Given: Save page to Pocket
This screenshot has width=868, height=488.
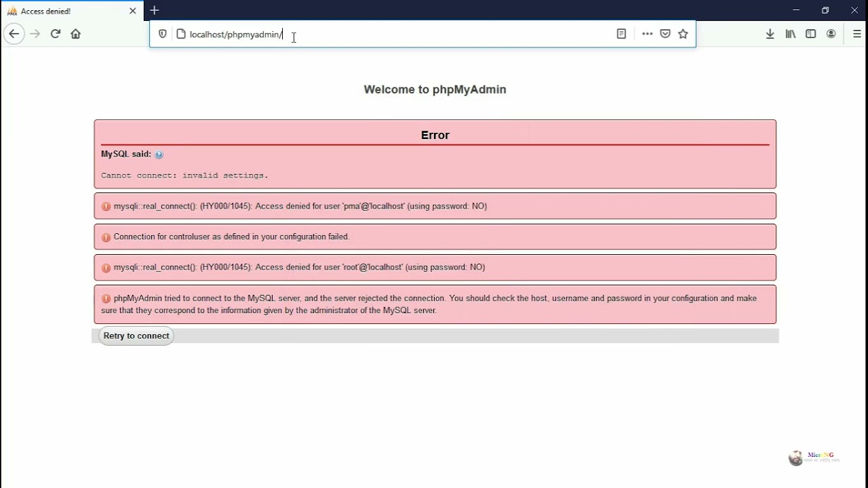Looking at the screenshot, I should (665, 34).
